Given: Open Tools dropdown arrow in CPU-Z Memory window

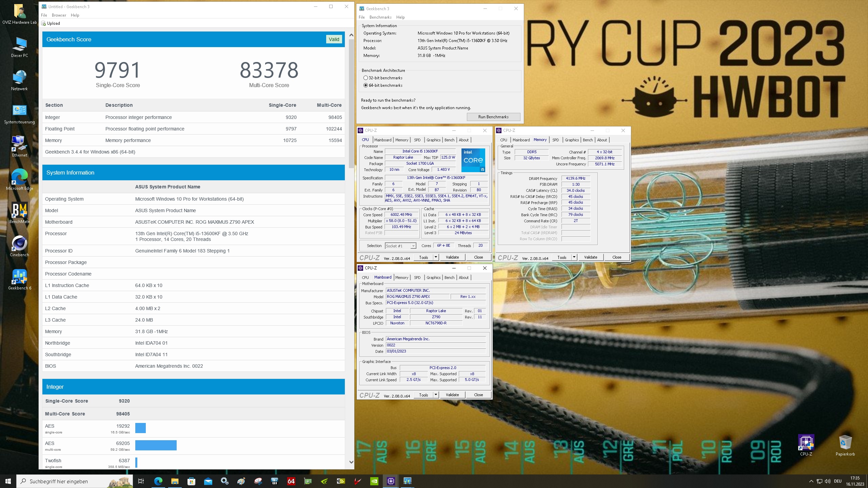Looking at the screenshot, I should [x=574, y=257].
